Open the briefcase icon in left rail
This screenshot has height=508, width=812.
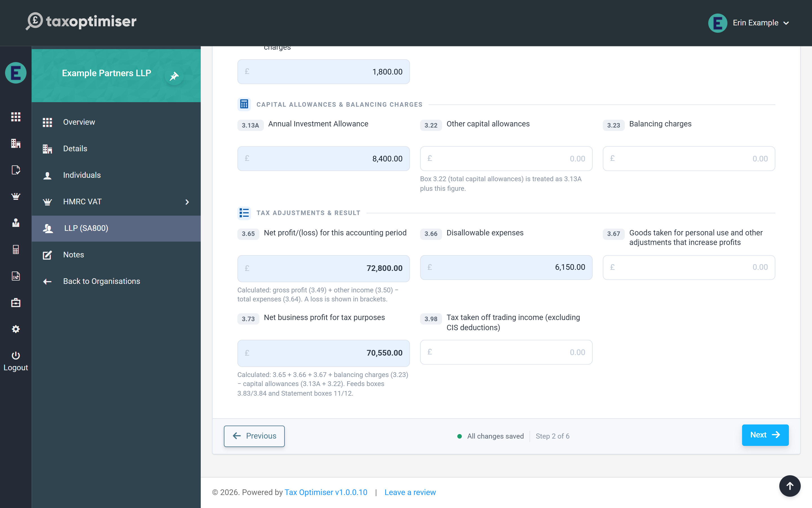click(16, 303)
